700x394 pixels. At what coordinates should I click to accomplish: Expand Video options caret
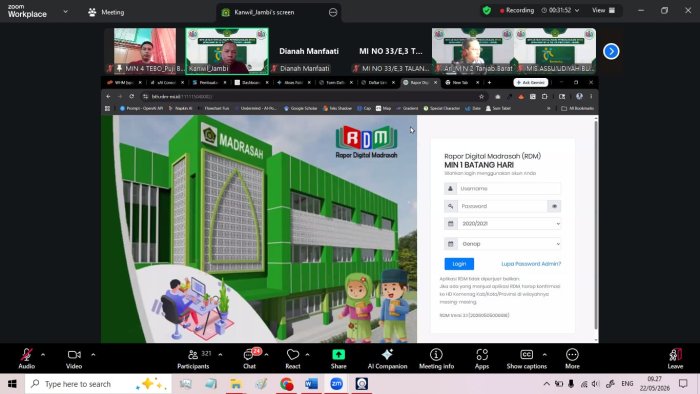(93, 355)
